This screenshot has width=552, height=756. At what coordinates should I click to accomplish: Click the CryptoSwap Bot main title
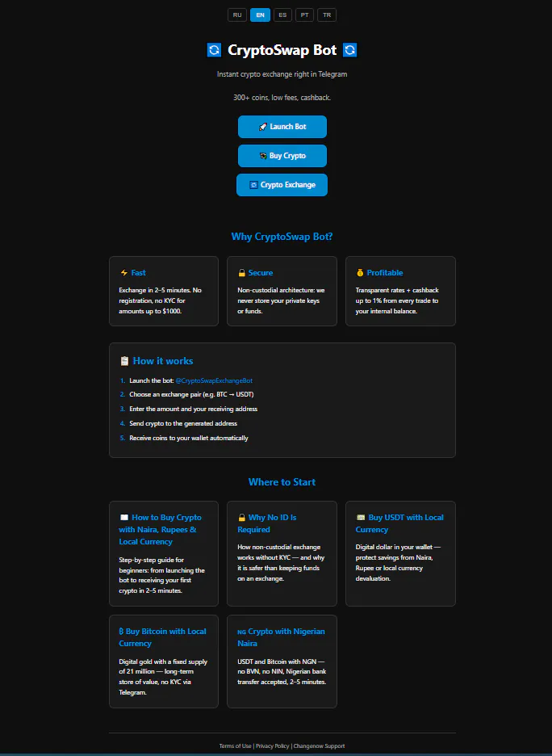tap(282, 50)
